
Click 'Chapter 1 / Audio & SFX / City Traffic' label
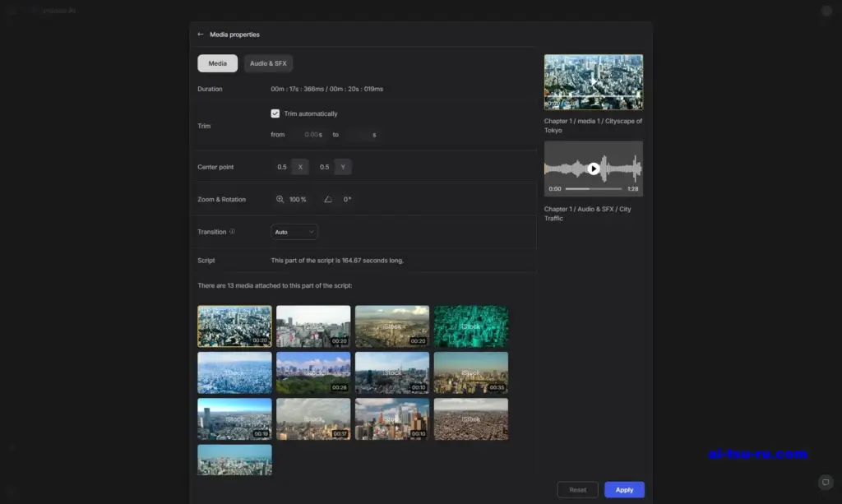click(587, 214)
